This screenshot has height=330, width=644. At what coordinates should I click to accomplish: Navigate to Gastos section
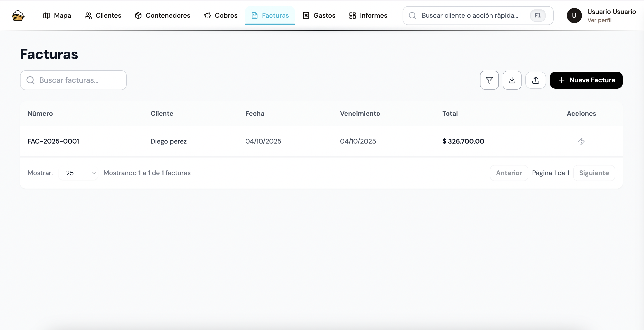(319, 16)
